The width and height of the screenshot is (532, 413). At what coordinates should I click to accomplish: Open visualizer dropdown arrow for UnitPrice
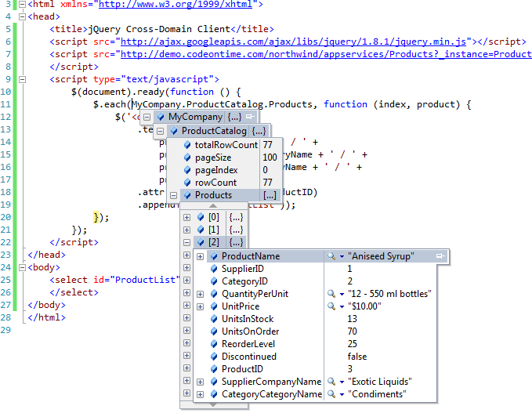tap(342, 306)
